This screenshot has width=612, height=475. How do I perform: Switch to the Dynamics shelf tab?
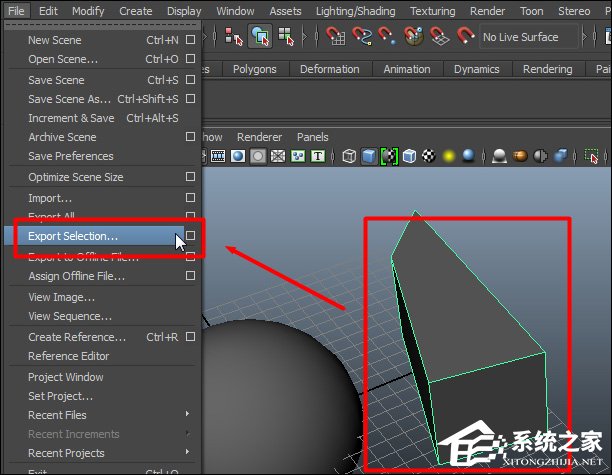[476, 70]
